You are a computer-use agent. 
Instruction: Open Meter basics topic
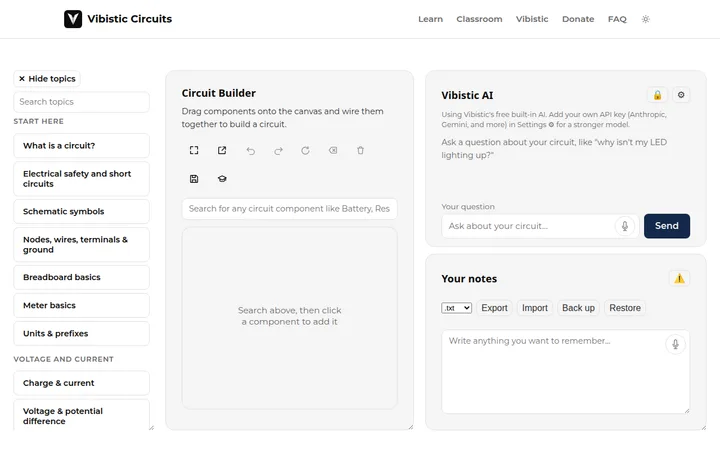(x=81, y=305)
